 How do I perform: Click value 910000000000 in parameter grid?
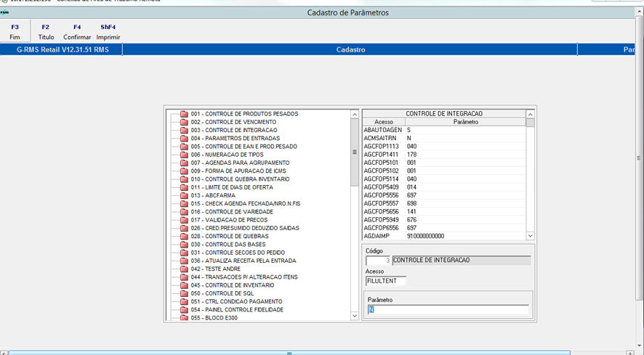click(425, 237)
